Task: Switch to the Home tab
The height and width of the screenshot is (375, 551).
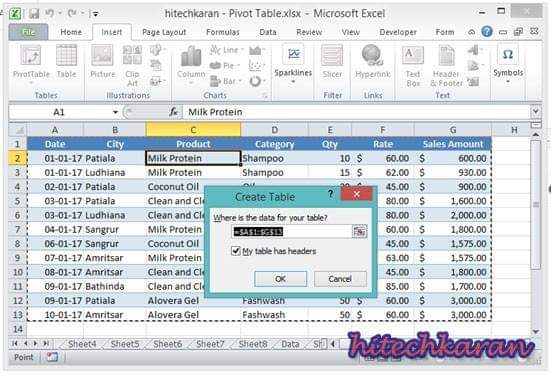Action: pyautogui.click(x=71, y=32)
